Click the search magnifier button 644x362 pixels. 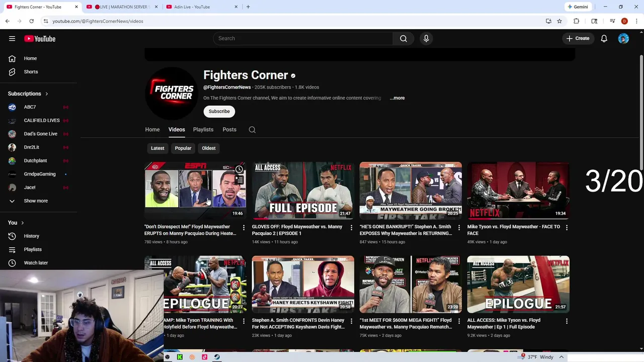coord(404,38)
